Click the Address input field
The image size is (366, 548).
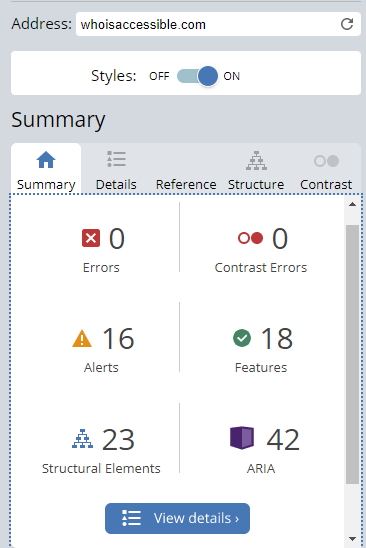pos(218,24)
